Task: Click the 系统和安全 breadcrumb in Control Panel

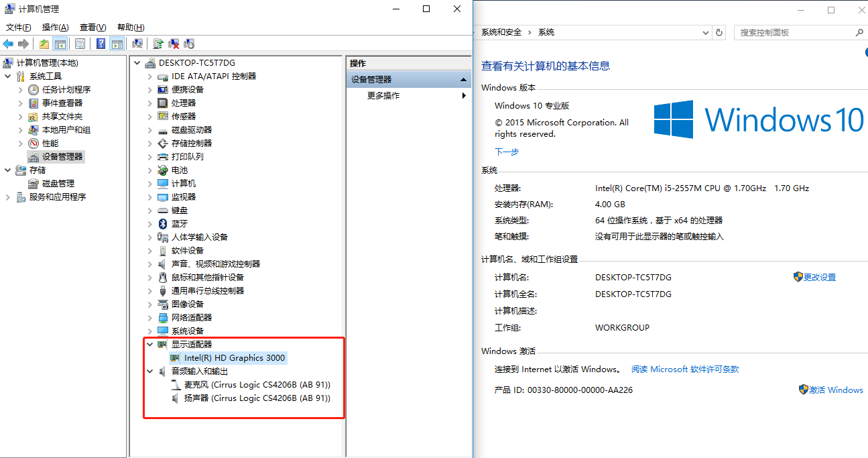Action: click(501, 32)
